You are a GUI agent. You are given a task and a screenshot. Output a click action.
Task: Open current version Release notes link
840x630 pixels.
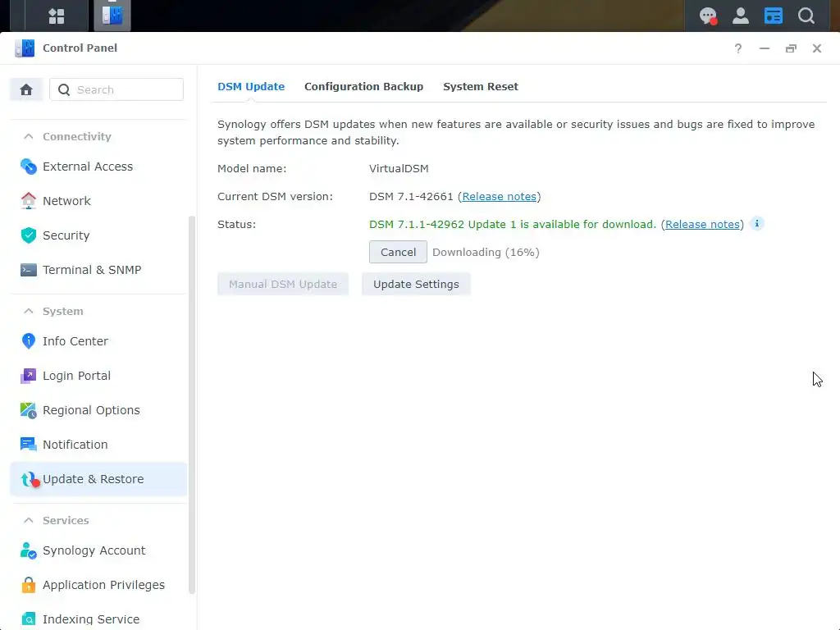tap(500, 197)
